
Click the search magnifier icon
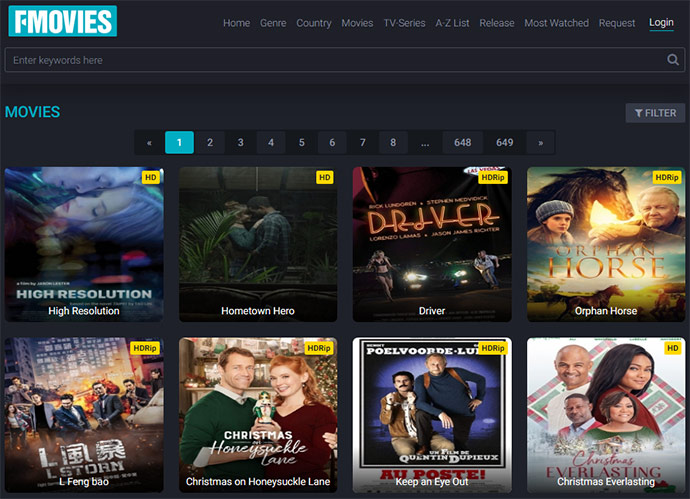(672, 59)
